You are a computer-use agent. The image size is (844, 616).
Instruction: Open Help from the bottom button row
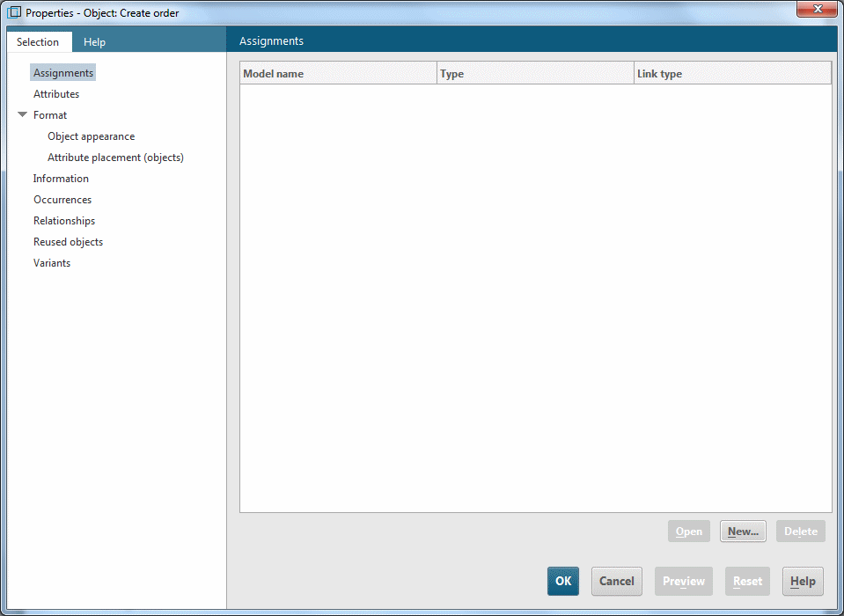(803, 581)
